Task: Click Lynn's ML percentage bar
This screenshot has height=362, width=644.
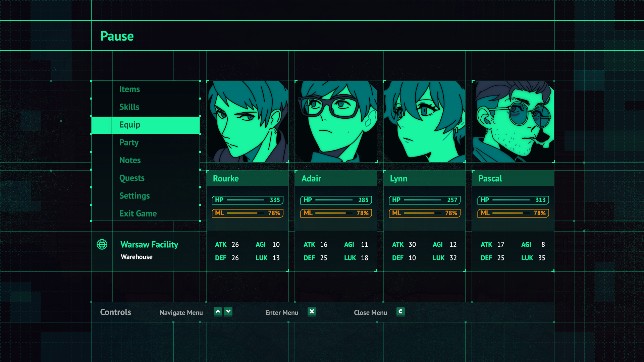Action: tap(425, 213)
